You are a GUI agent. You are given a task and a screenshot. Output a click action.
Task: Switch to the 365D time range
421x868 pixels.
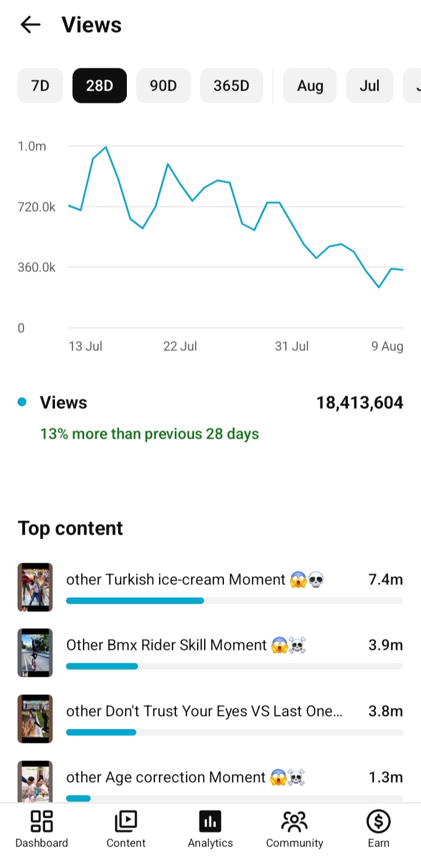(231, 85)
